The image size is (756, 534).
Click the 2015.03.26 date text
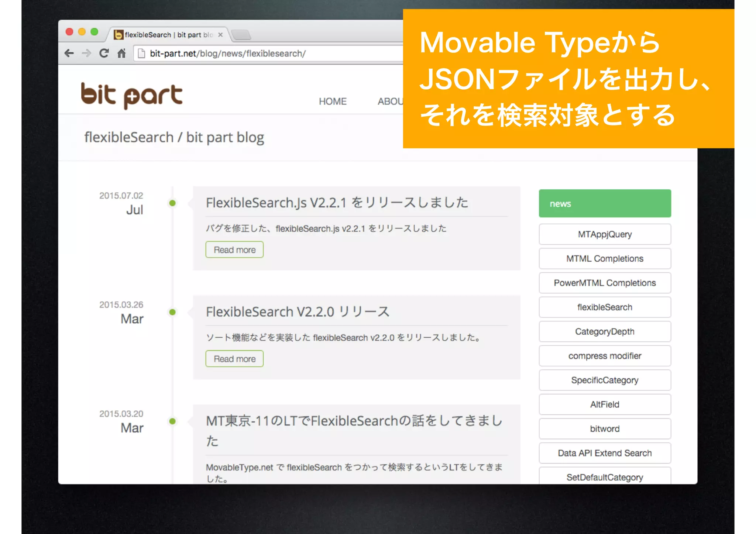click(x=121, y=305)
